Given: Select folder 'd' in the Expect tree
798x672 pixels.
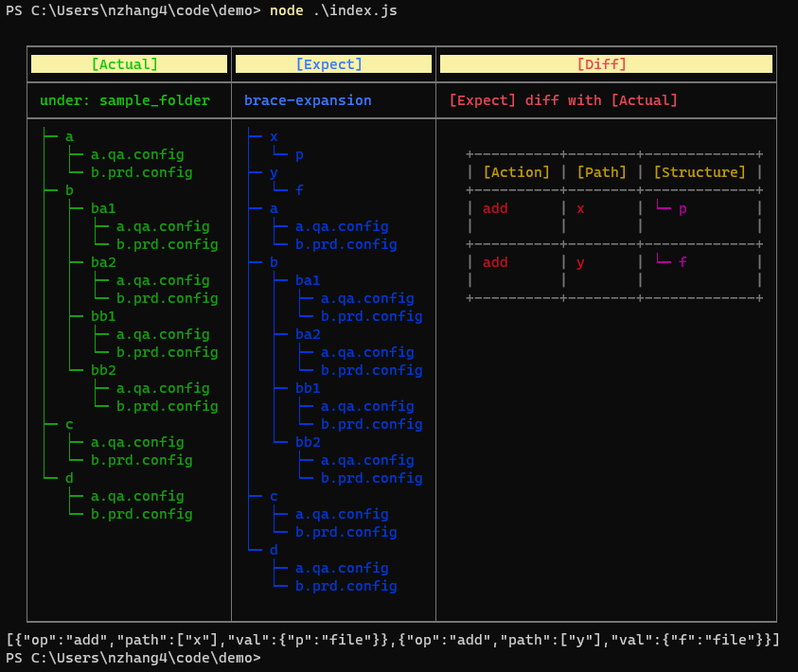Looking at the screenshot, I should 274,550.
